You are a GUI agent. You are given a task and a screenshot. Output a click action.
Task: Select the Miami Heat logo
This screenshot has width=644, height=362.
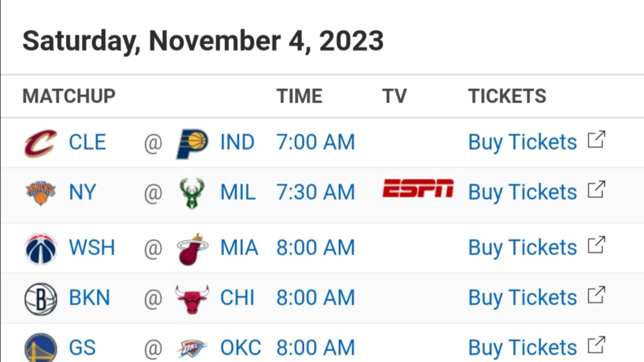pyautogui.click(x=192, y=249)
